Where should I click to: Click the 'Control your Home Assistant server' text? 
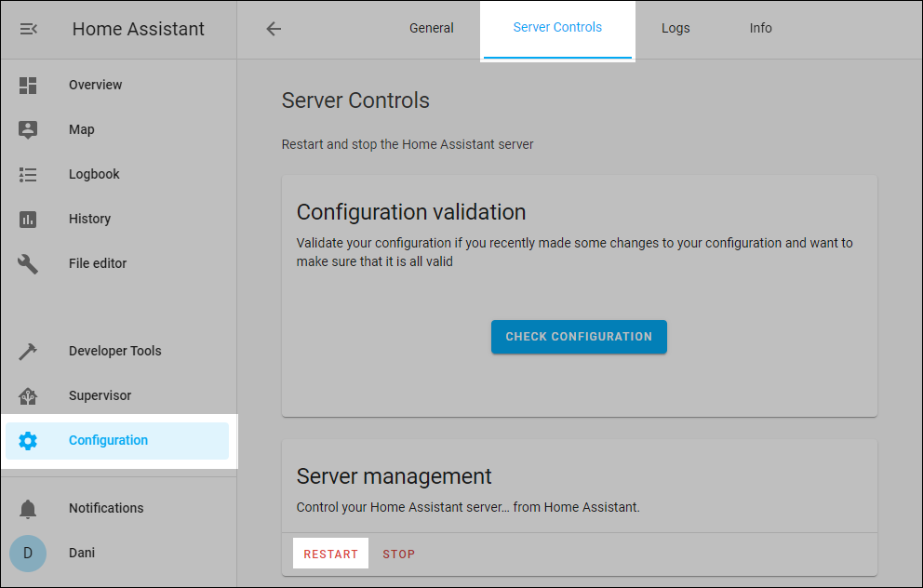(x=468, y=507)
